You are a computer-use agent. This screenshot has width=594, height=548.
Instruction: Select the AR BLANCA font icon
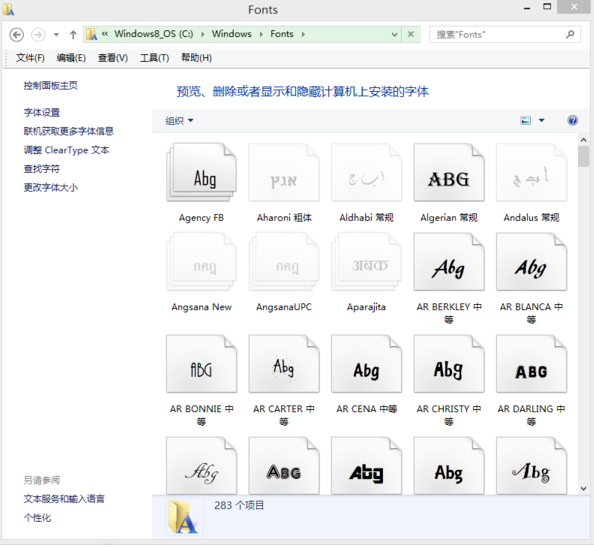tap(531, 262)
